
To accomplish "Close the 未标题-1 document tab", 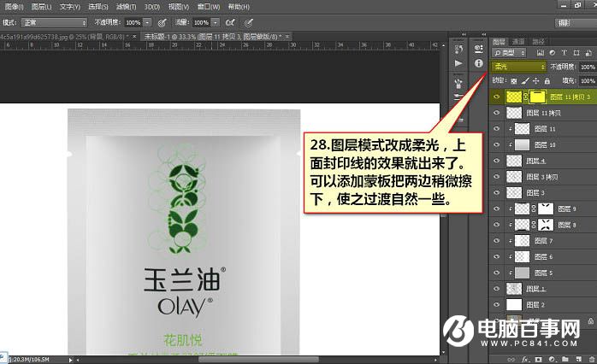I will click(x=287, y=37).
